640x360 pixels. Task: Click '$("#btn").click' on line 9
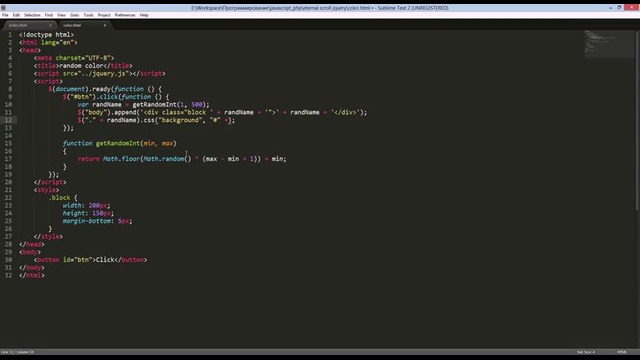[x=90, y=97]
